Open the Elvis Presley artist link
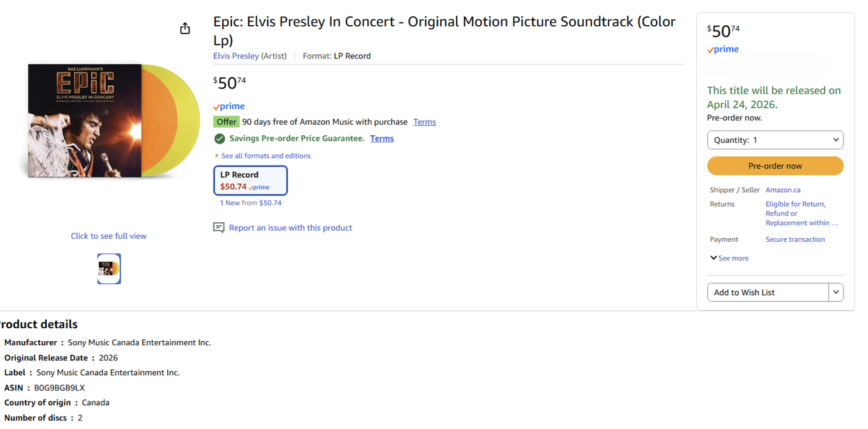 [x=236, y=56]
